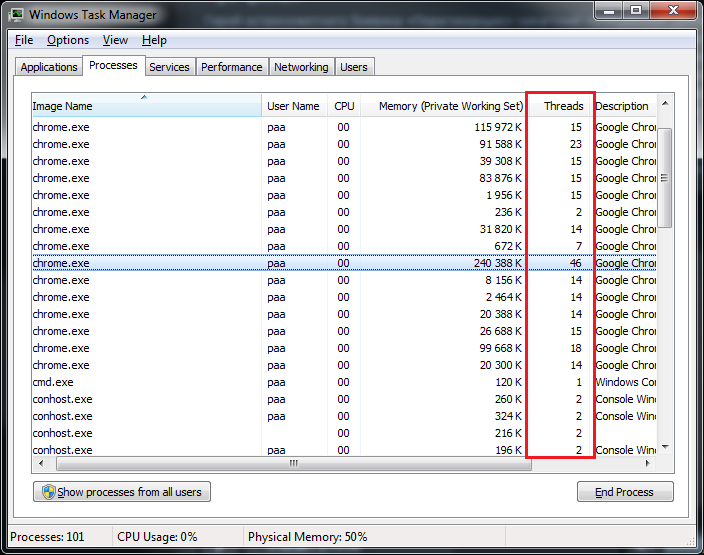Select chrome.exe row with 91 588 K memory
Screen dimensions: 704x555
[344, 144]
